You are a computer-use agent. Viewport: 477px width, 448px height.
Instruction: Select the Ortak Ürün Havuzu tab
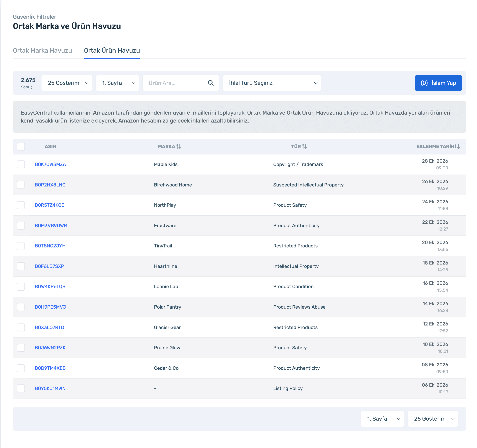[x=112, y=51]
